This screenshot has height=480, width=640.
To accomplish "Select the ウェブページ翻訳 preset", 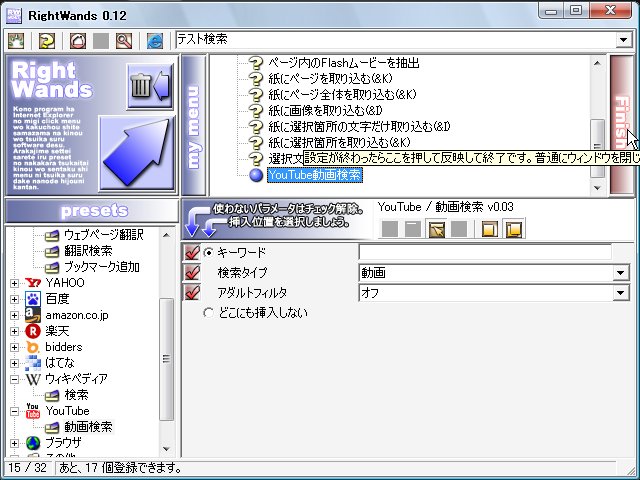I will pos(104,235).
